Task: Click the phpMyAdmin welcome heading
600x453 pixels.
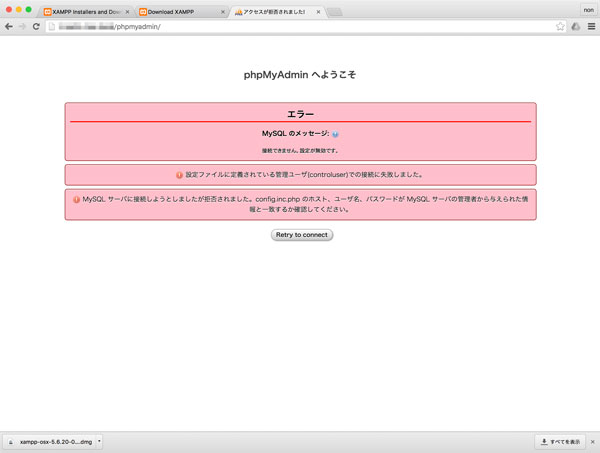Action: (300, 75)
